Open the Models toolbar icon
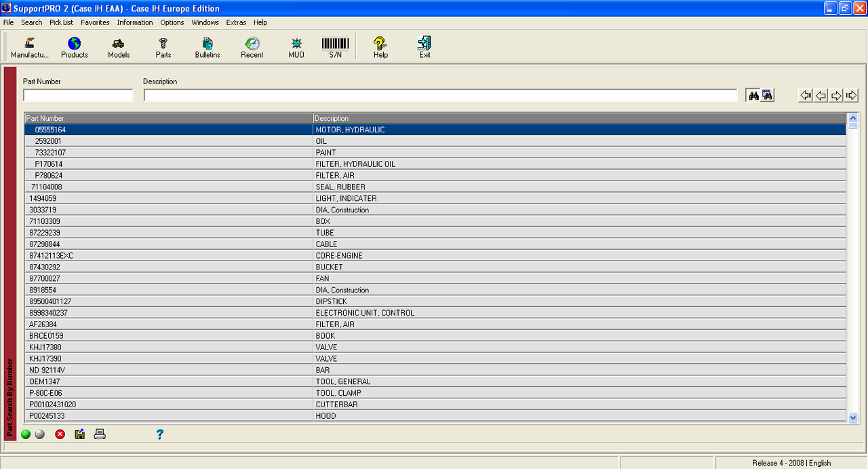 [119, 48]
